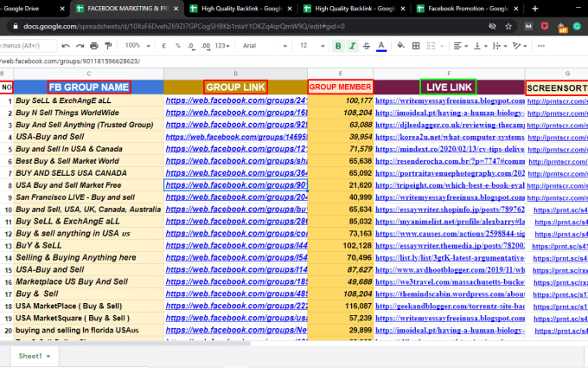Undo the last action
Image resolution: width=588 pixels, height=368 pixels.
[66, 46]
